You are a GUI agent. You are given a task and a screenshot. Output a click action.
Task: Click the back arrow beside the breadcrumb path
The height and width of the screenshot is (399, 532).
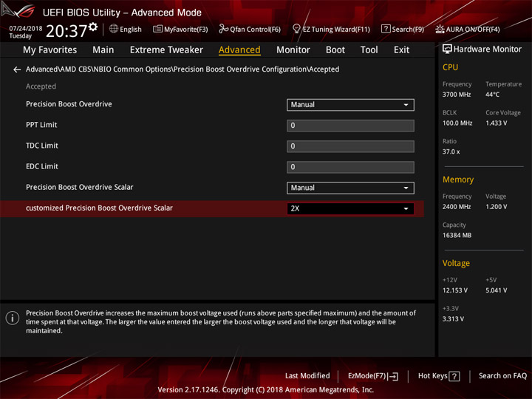[16, 69]
